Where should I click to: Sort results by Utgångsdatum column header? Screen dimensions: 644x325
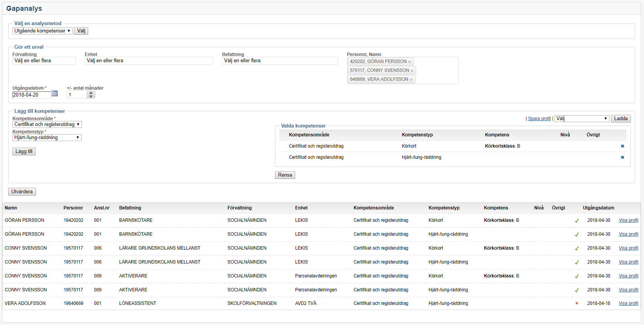click(x=598, y=208)
